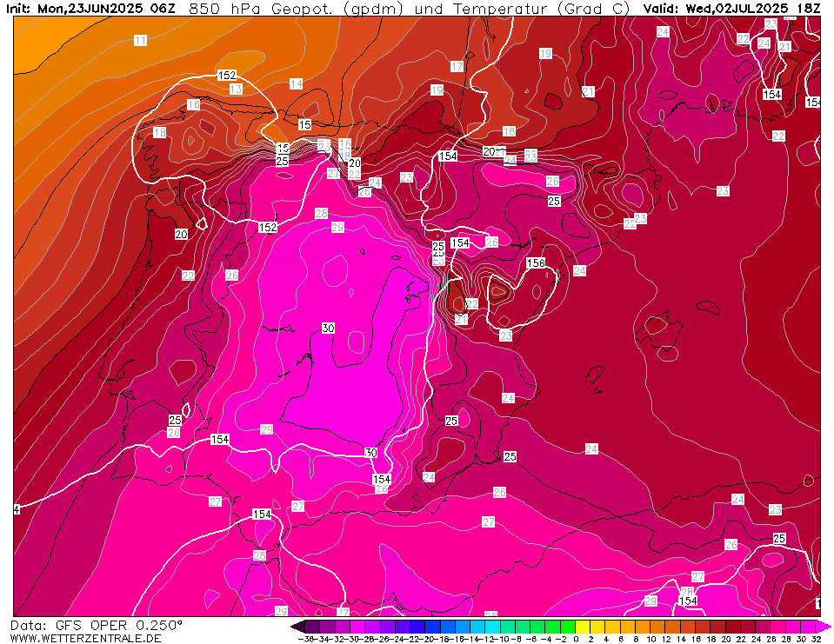The image size is (834, 644).
Task: Pick the scale swatch between -22 and -20
Action: click(417, 627)
